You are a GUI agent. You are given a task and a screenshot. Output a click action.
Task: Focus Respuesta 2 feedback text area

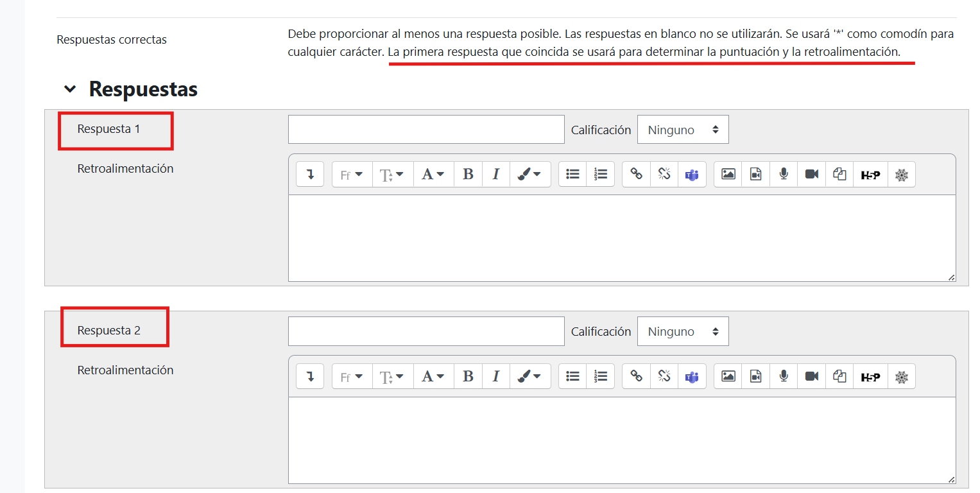622,440
